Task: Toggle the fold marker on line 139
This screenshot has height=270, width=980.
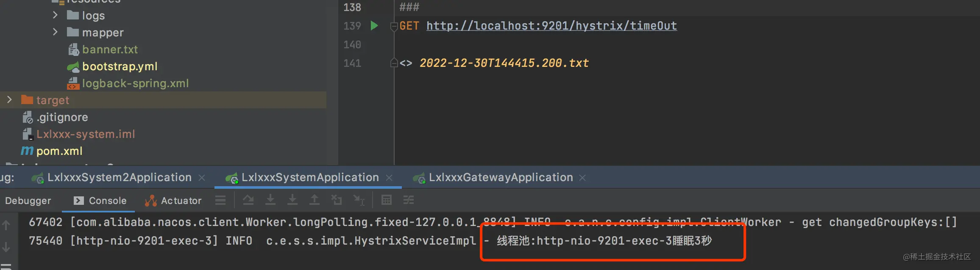Action: (x=393, y=26)
